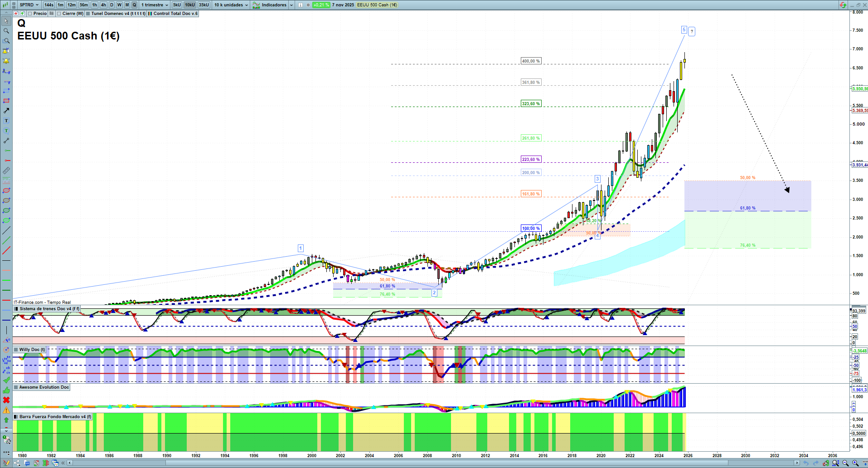Image resolution: width=868 pixels, height=468 pixels.
Task: Switch to the 1m timeframe
Action: pyautogui.click(x=60, y=5)
